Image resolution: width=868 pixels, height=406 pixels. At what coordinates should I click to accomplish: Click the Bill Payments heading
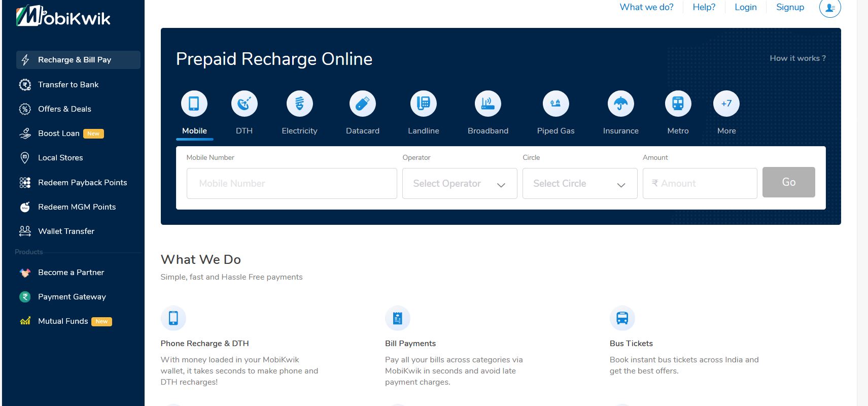click(410, 344)
